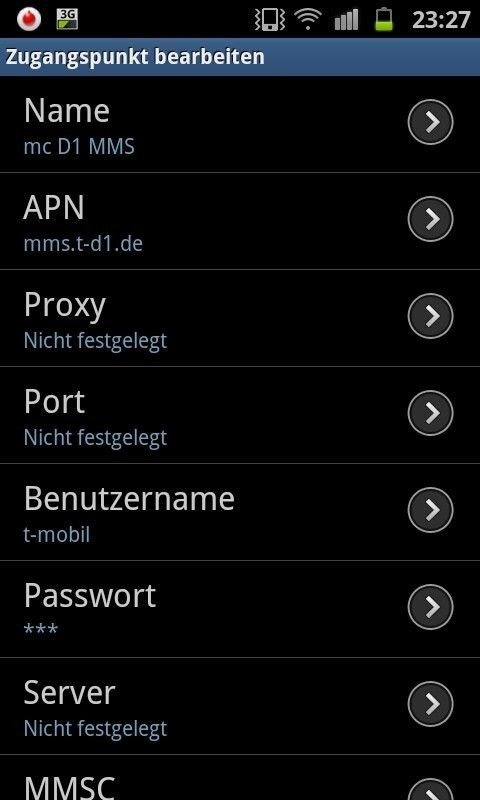The image size is (480, 800).
Task: Open the MMSC setting row
Action: point(240,778)
